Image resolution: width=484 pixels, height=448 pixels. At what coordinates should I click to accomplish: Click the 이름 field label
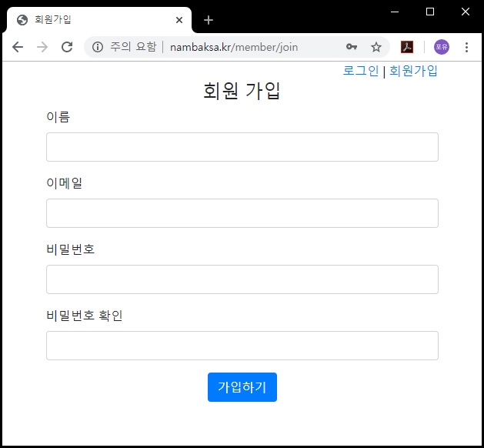click(x=58, y=117)
